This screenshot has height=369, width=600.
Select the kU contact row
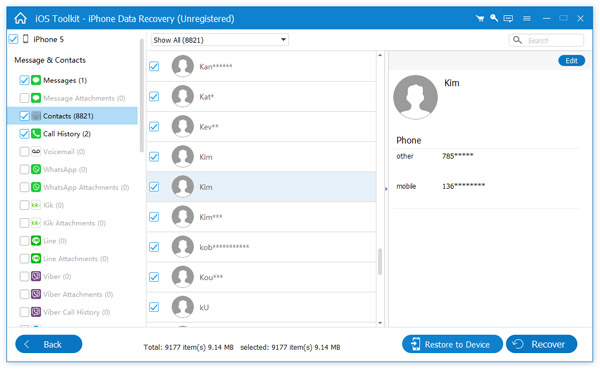tap(261, 307)
